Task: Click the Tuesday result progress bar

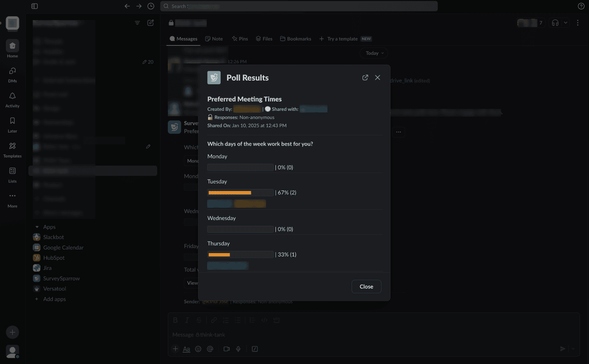Action: point(240,193)
